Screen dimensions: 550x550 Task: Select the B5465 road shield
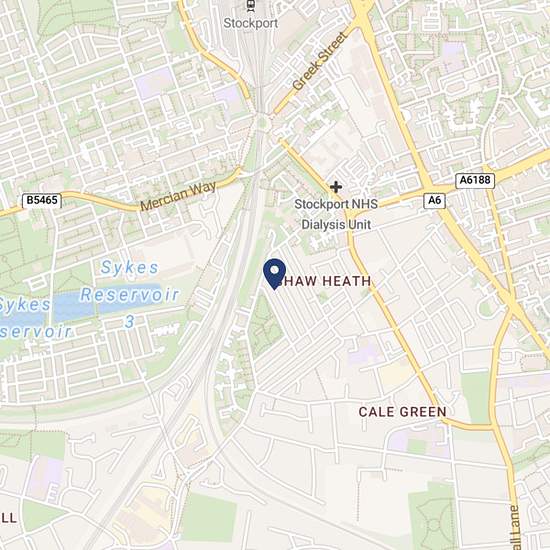click(42, 200)
